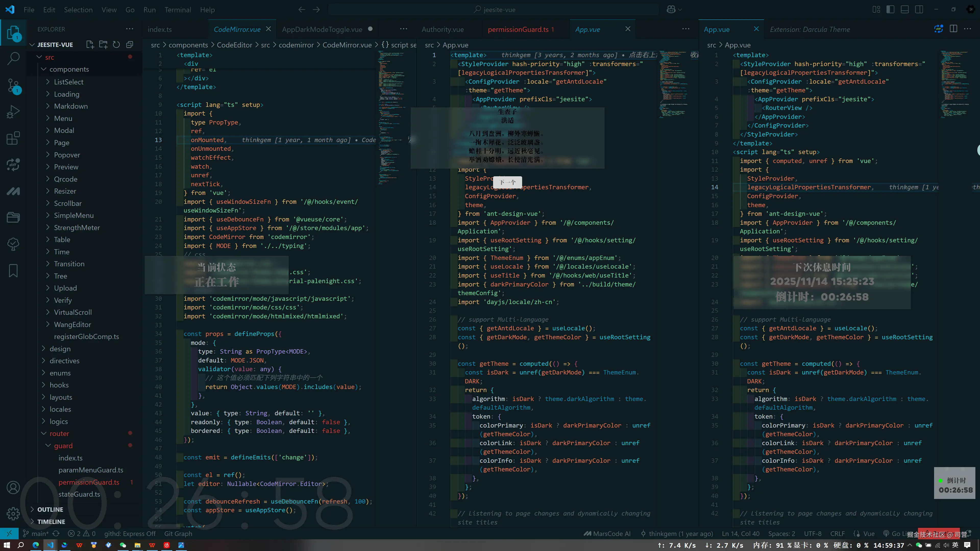Collapse the router folder

tap(59, 433)
